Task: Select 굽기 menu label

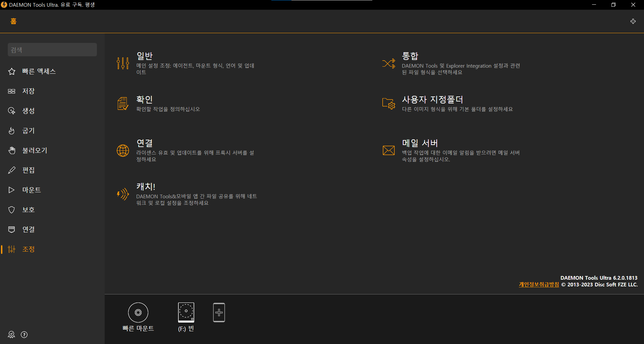Action: click(x=29, y=131)
